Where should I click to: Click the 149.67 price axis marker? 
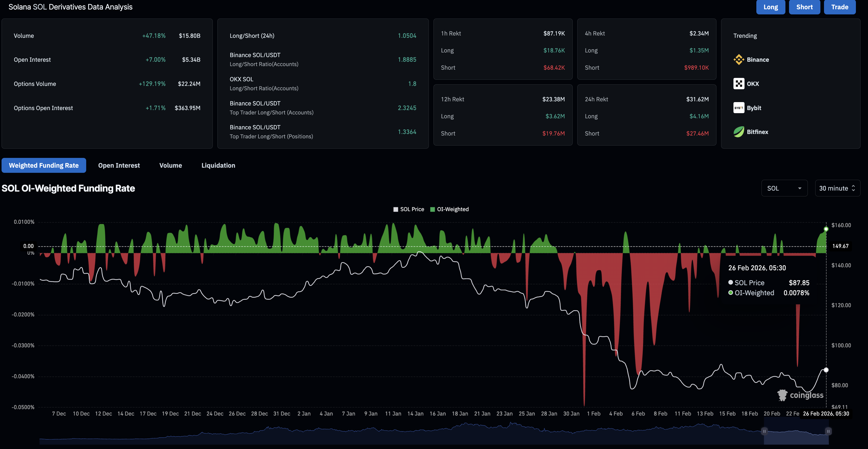pyautogui.click(x=840, y=246)
